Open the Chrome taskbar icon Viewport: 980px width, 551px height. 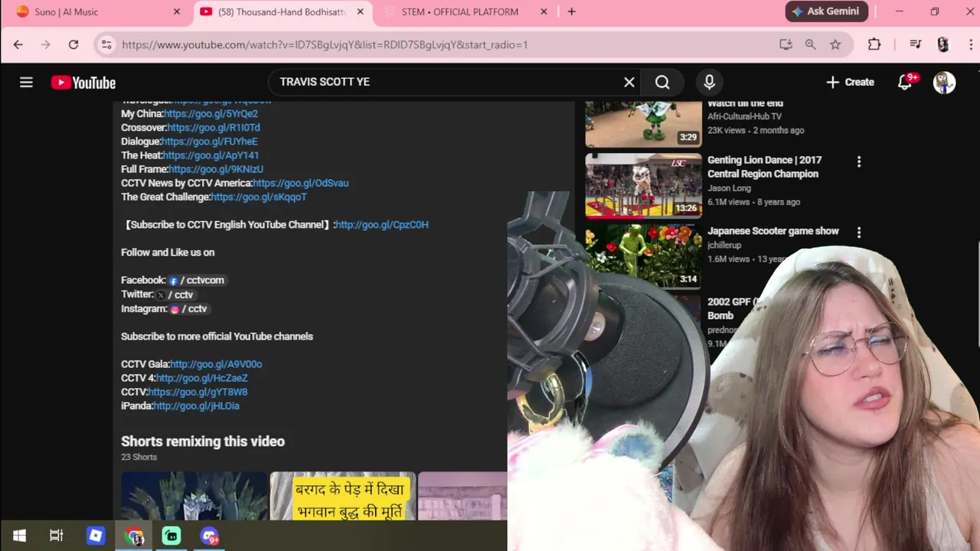[134, 536]
